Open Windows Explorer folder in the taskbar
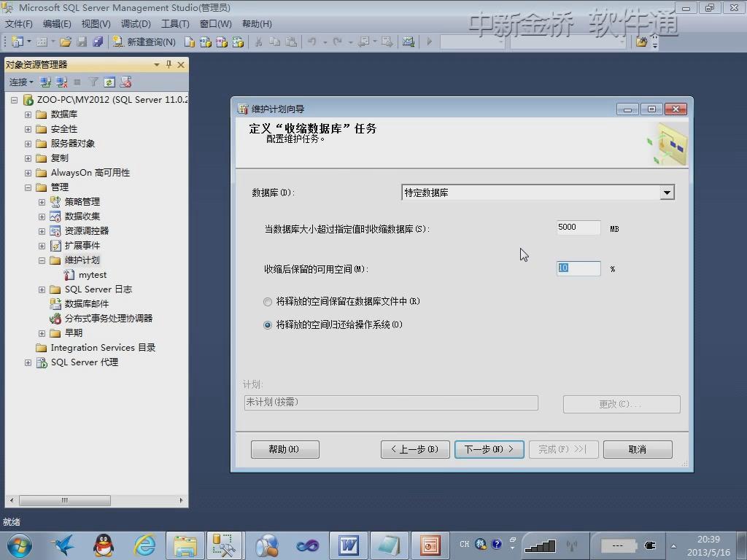Viewport: 747px width, 560px height. click(185, 545)
